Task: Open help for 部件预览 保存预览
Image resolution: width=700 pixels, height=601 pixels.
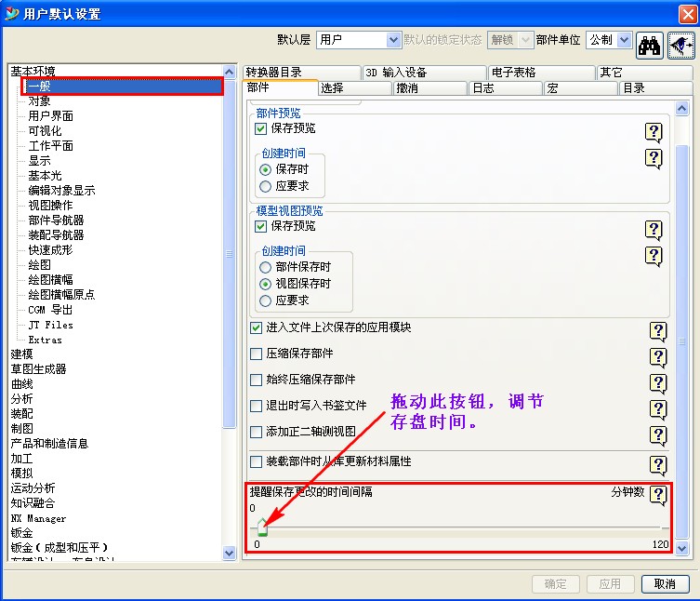Action: [x=654, y=132]
